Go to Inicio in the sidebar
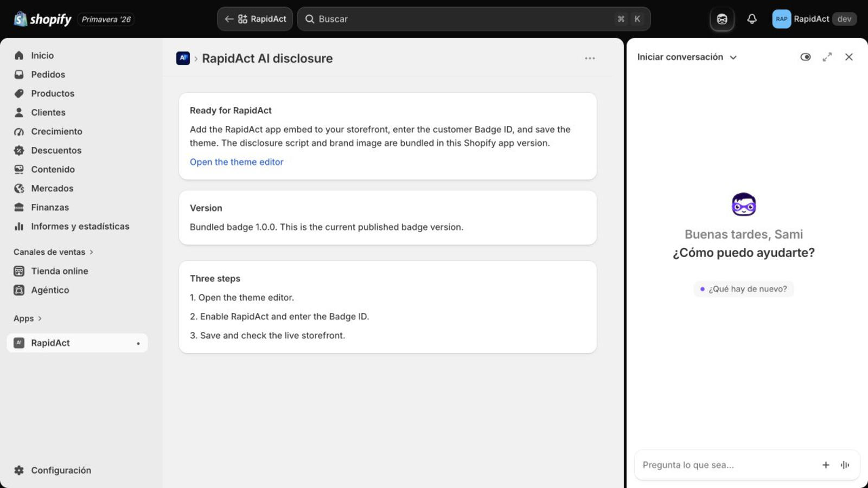The width and height of the screenshot is (868, 488). (x=77, y=55)
